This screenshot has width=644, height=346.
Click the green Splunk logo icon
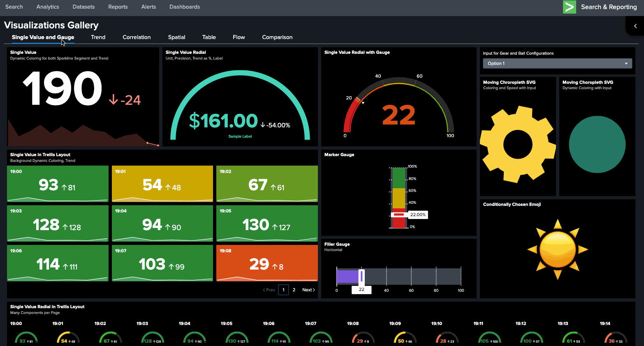point(569,7)
